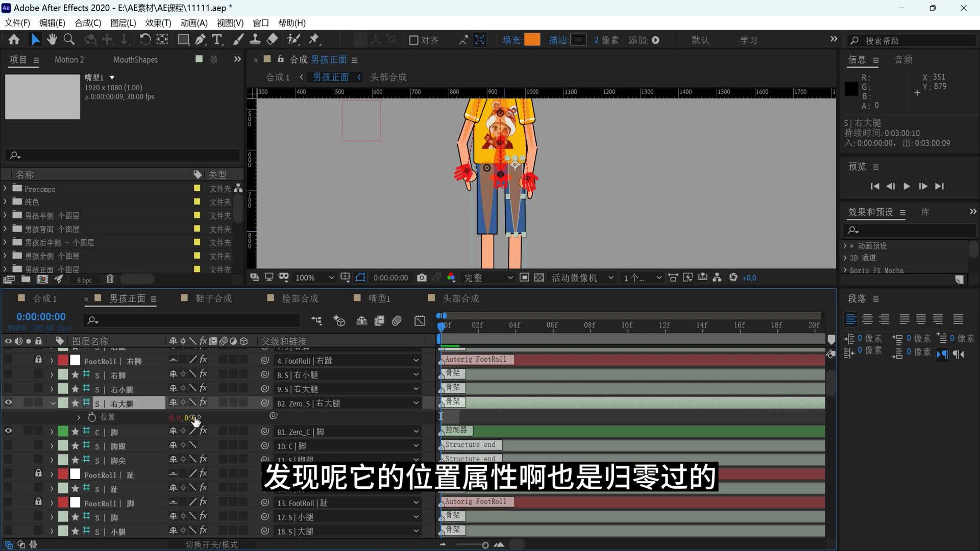
Task: Select the Clone Stamp tool
Action: [x=255, y=40]
